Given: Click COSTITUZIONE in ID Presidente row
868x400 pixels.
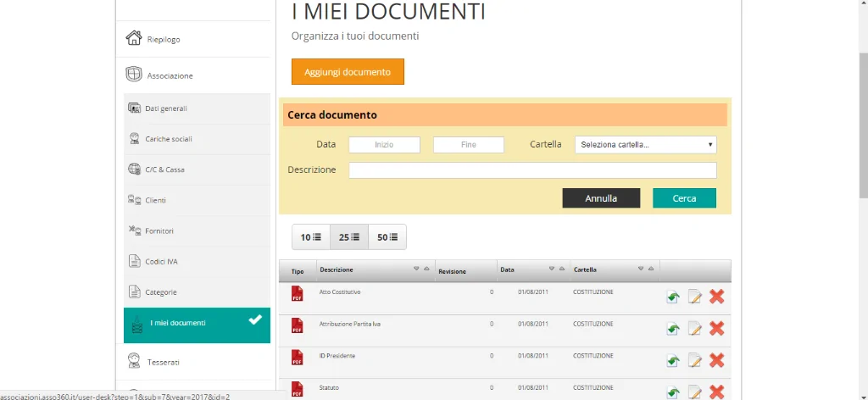Looking at the screenshot, I should (x=593, y=356).
